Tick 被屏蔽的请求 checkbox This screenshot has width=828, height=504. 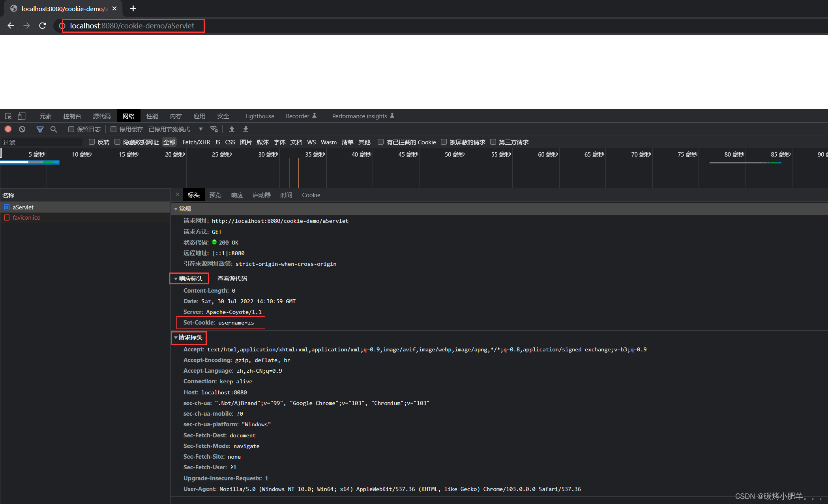coord(444,142)
